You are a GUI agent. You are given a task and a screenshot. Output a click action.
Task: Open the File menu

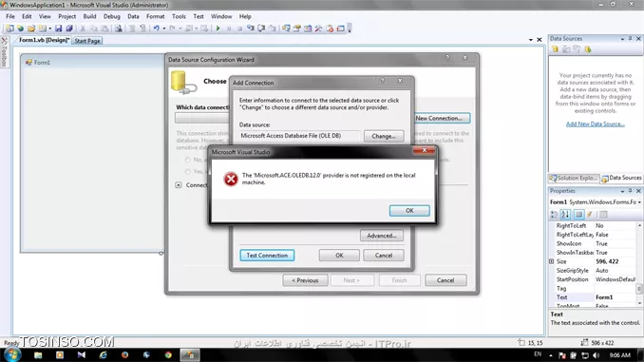tap(10, 16)
